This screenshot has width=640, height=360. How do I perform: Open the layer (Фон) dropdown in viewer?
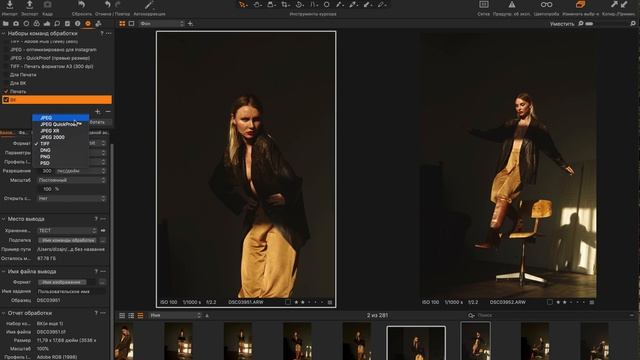coord(162,24)
